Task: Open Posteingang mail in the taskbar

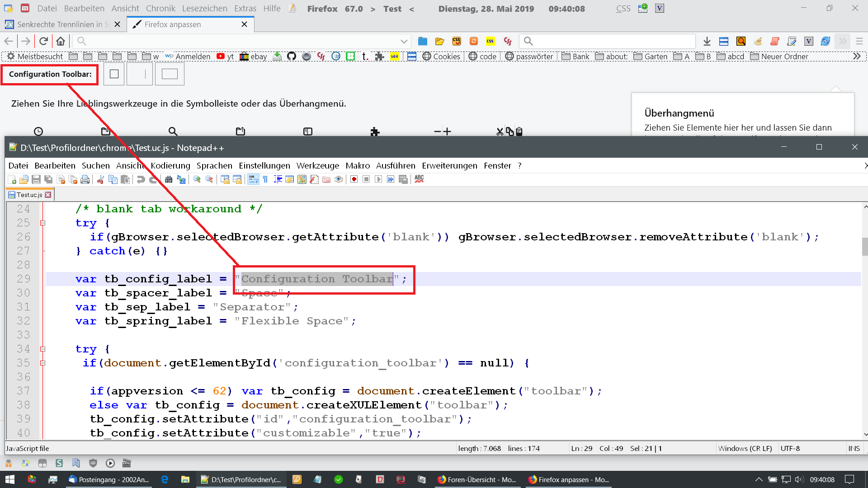Action: (x=108, y=479)
